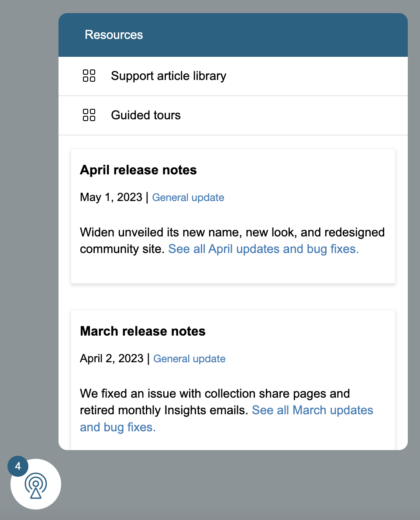Click General update link under April notes
420x520 pixels.
point(188,198)
